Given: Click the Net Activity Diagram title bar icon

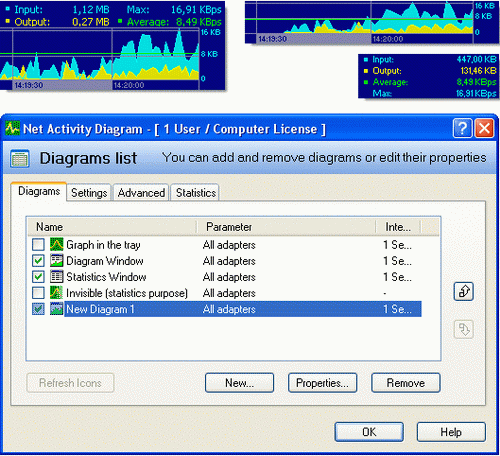Looking at the screenshot, I should coord(13,128).
